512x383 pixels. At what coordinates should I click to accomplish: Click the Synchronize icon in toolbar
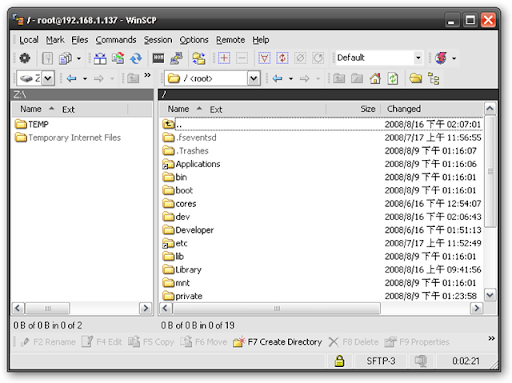click(118, 58)
